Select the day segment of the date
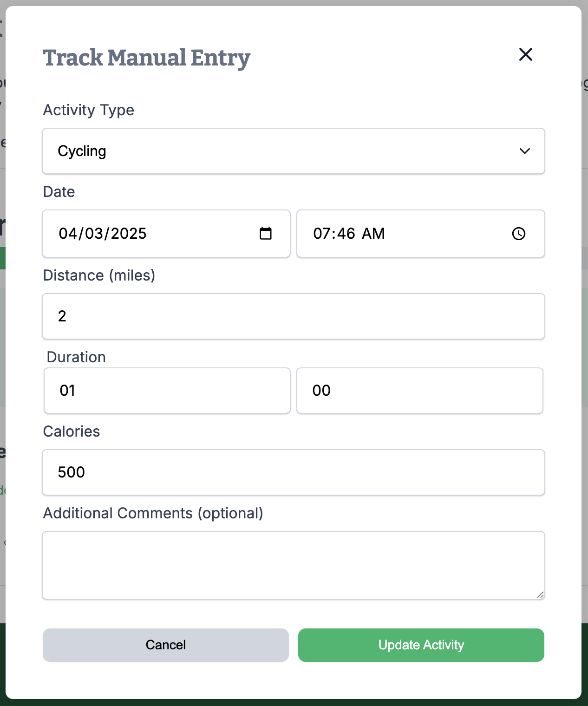This screenshot has width=588, height=706. [x=93, y=233]
